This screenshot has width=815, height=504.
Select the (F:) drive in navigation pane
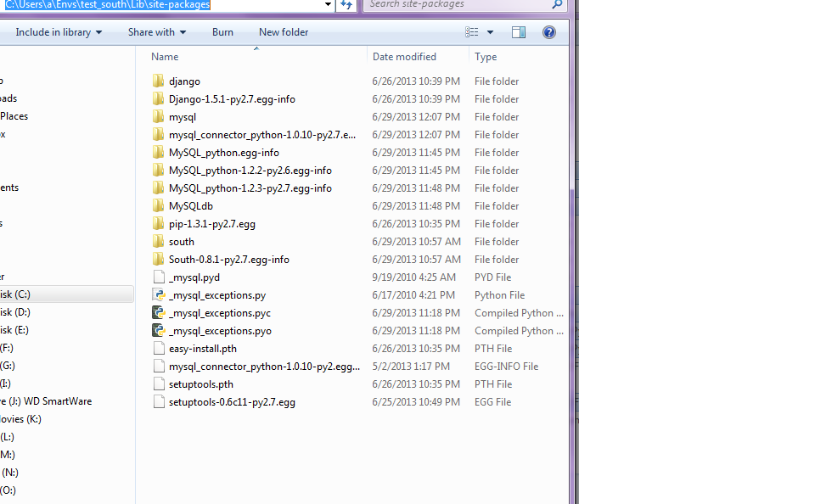(7, 348)
